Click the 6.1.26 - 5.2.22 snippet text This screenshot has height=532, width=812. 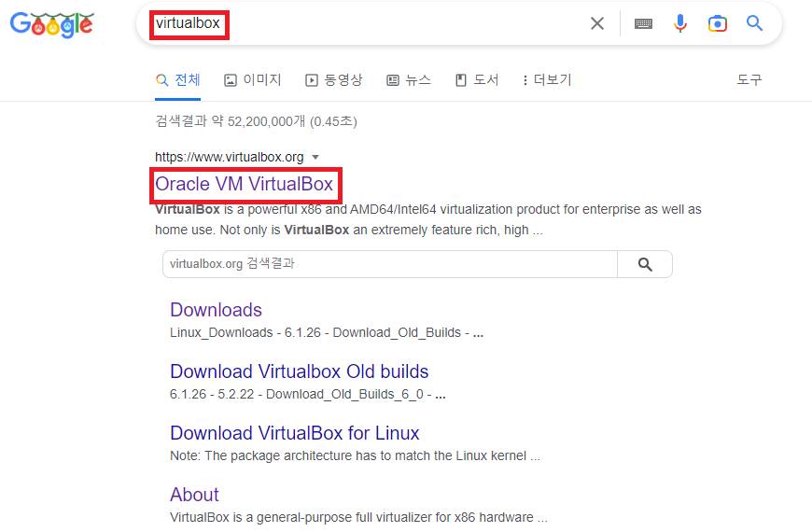[308, 394]
